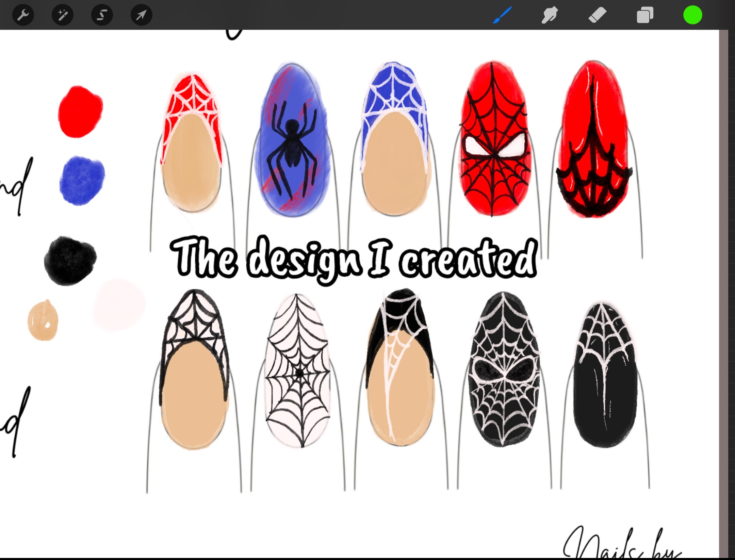Open the Actions wrench menu
Screen dimensions: 735x560
tap(23, 15)
